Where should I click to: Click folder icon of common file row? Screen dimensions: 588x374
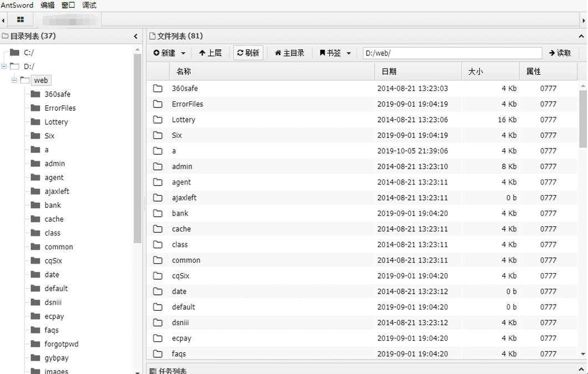(x=158, y=260)
